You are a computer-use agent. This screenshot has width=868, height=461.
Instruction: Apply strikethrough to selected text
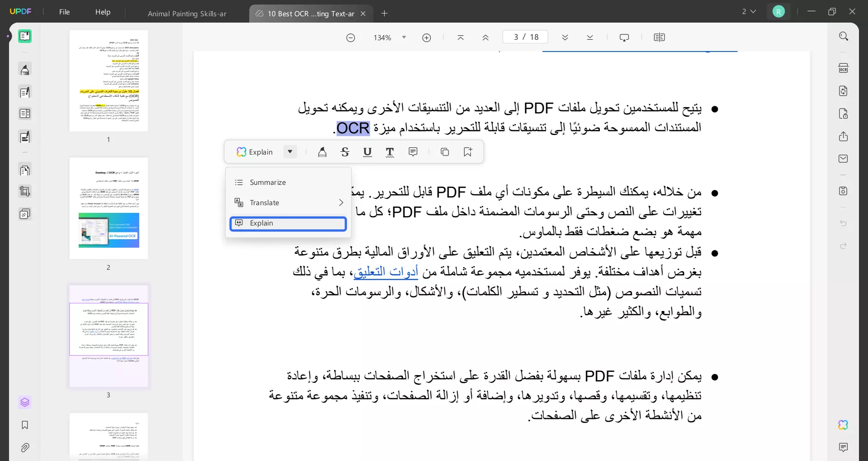(345, 152)
